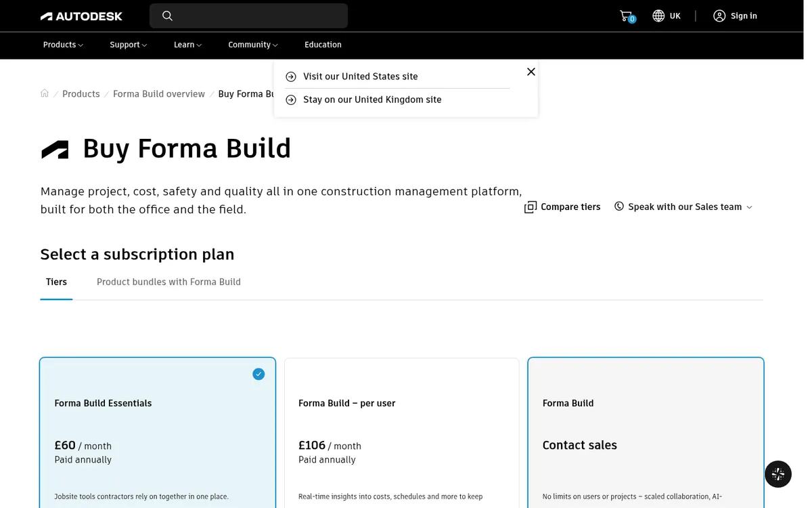812x508 pixels.
Task: Click the search magnifier icon
Action: 167,16
